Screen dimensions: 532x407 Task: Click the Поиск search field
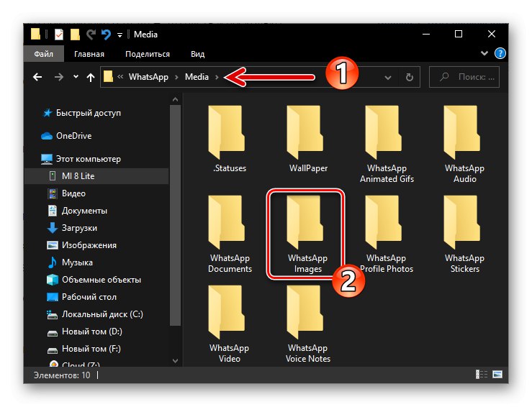pos(464,78)
